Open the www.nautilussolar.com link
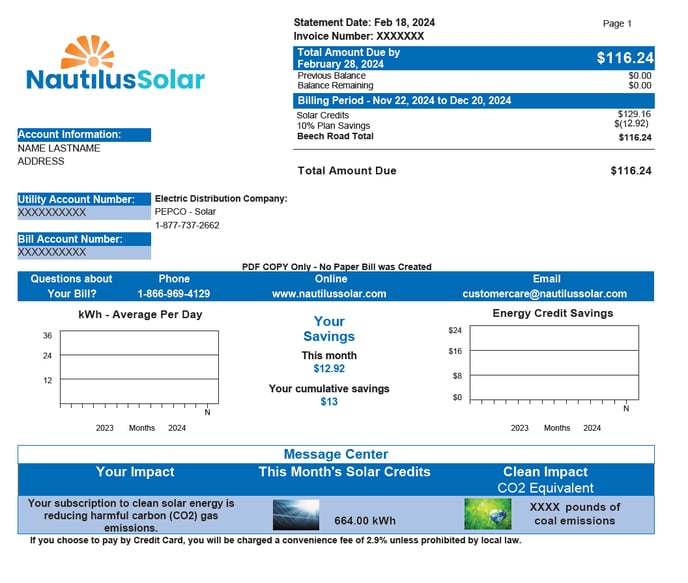This screenshot has height=583, width=688. (329, 294)
